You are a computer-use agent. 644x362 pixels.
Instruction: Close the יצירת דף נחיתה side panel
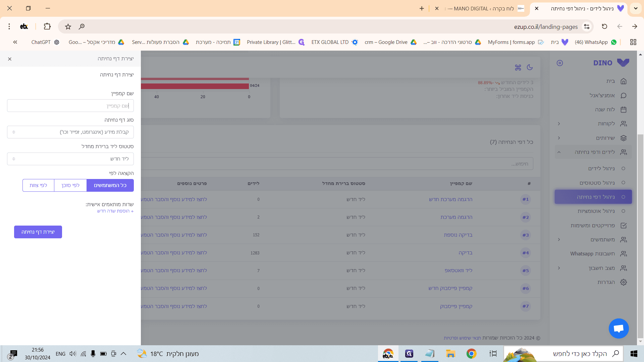10,59
